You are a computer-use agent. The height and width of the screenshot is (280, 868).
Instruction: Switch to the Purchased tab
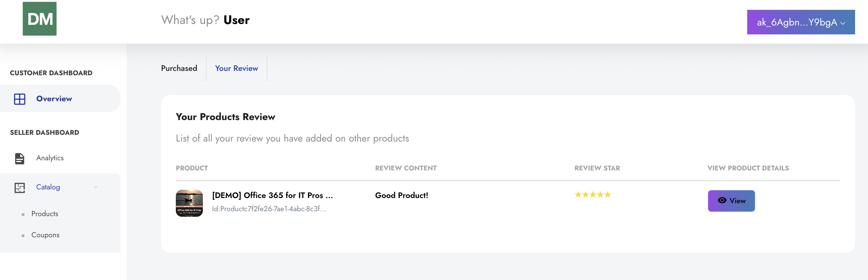tap(179, 68)
